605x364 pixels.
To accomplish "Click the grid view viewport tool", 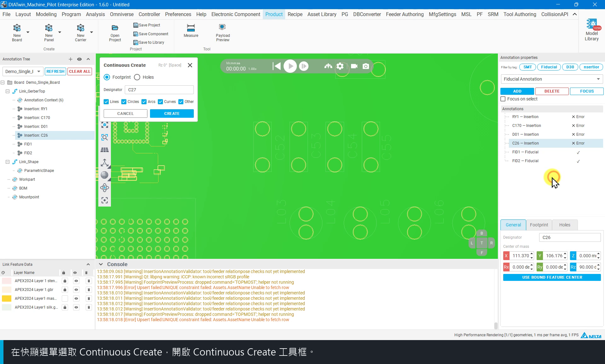I will coord(105,150).
